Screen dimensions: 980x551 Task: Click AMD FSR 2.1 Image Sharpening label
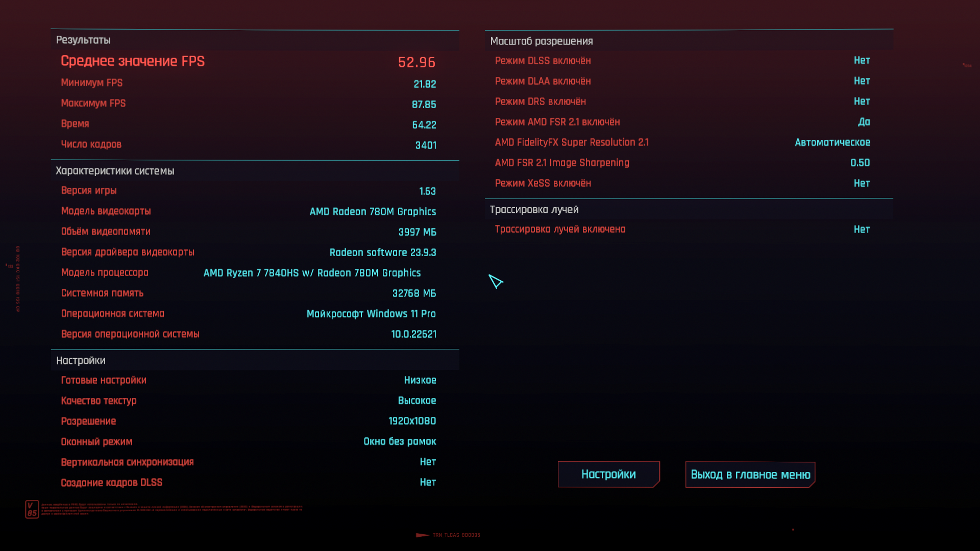562,163
